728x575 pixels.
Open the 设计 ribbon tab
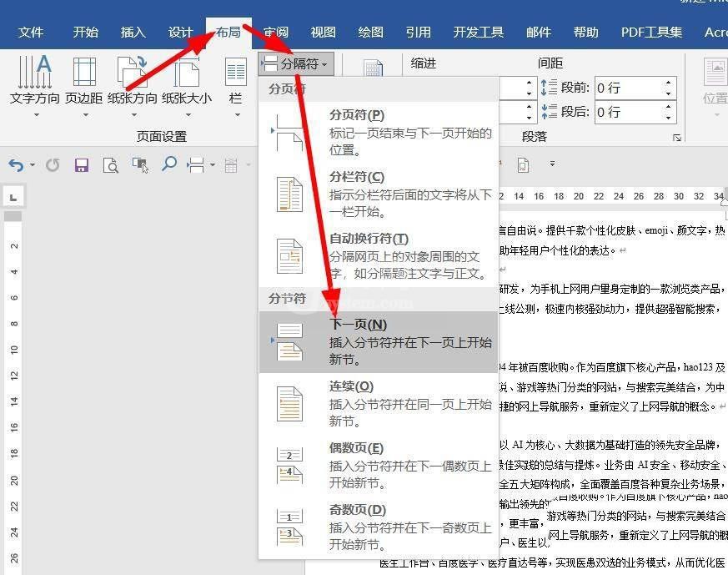point(181,32)
